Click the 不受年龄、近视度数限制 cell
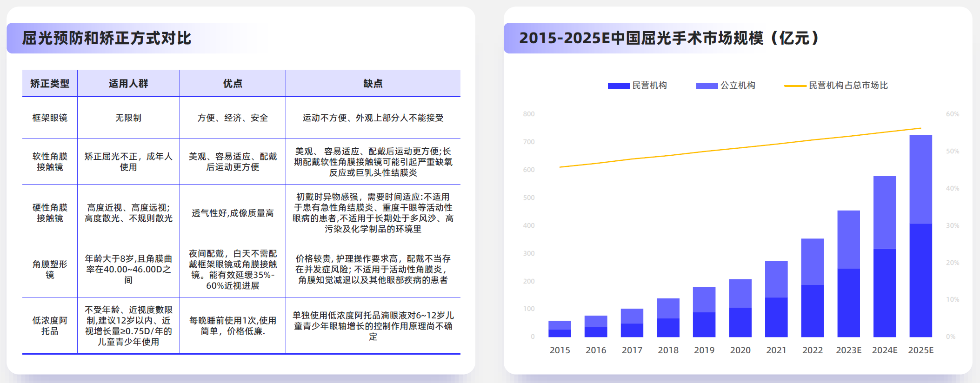The width and height of the screenshot is (980, 383). click(128, 326)
